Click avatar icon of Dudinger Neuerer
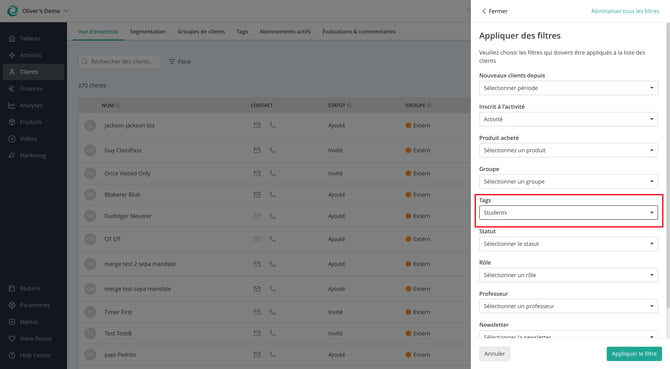 [x=90, y=216]
